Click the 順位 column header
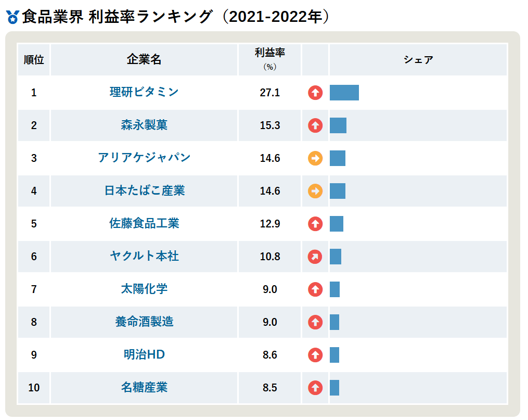The height and width of the screenshot is (420, 528). [x=33, y=60]
